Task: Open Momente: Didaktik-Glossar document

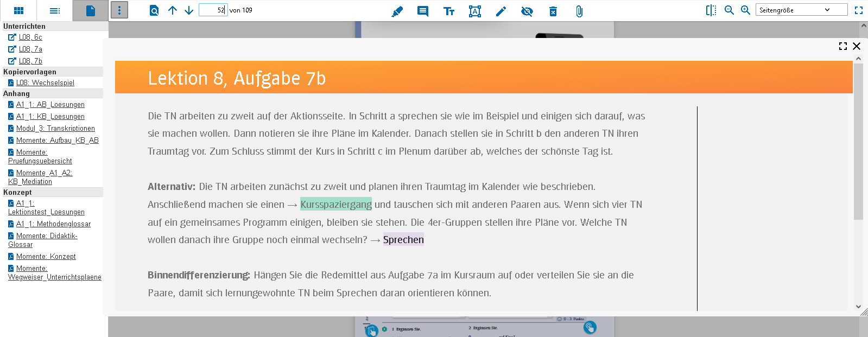Action: pyautogui.click(x=43, y=240)
